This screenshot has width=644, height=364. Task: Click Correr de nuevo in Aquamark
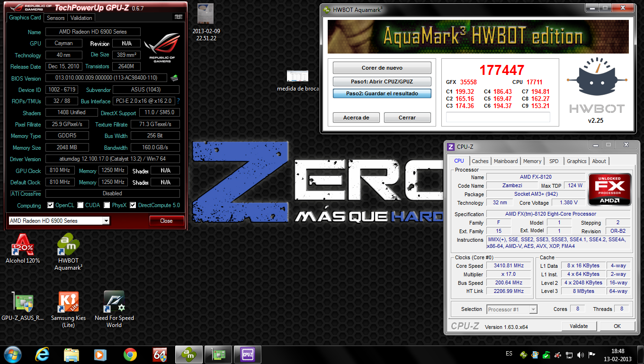pos(382,68)
